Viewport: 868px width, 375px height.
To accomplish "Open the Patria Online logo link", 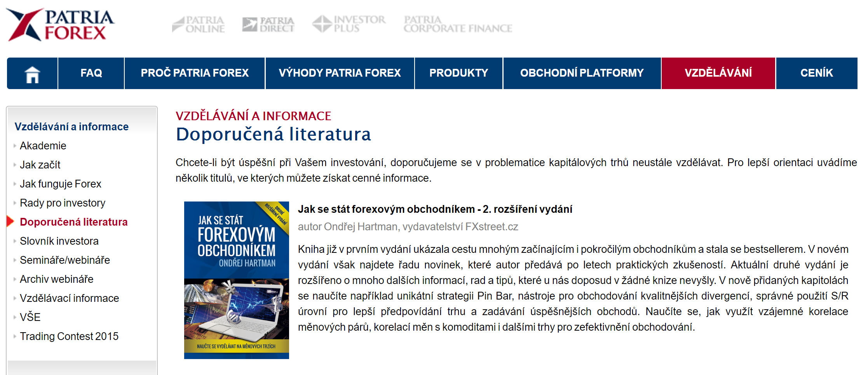I will 199,24.
